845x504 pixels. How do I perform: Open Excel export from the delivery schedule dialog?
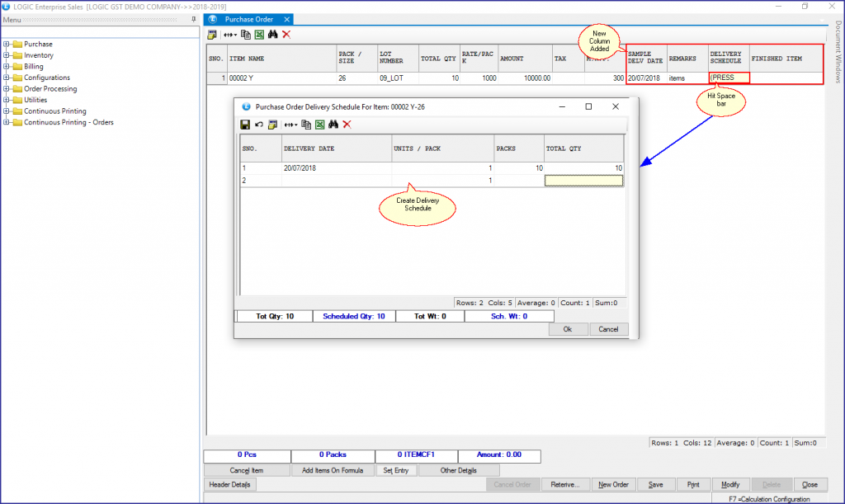319,124
